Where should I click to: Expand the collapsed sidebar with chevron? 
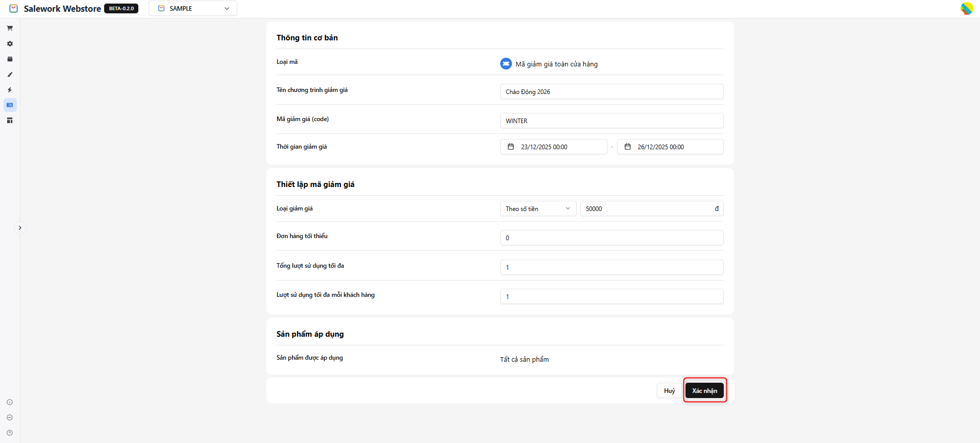(x=20, y=228)
